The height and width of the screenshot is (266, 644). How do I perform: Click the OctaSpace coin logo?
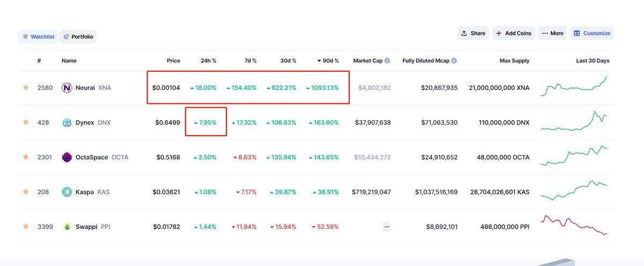67,157
